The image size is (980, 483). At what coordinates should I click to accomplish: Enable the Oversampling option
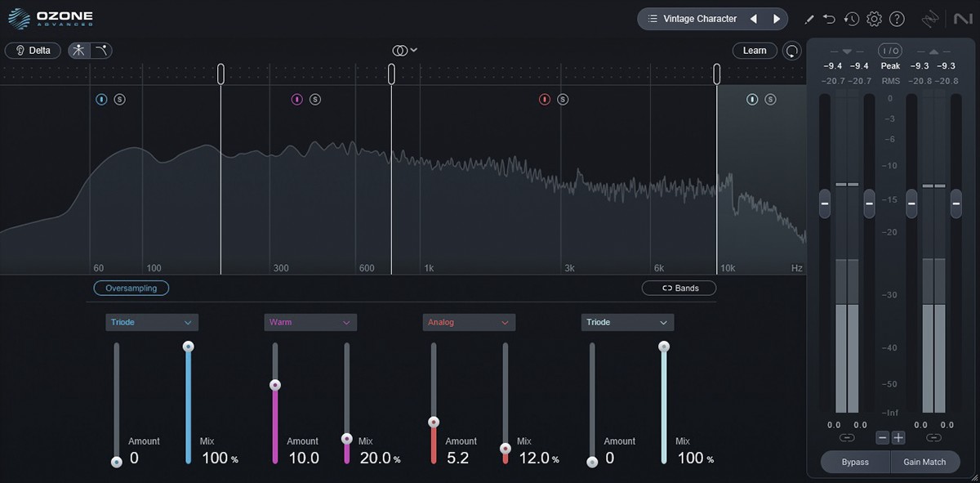coord(131,288)
